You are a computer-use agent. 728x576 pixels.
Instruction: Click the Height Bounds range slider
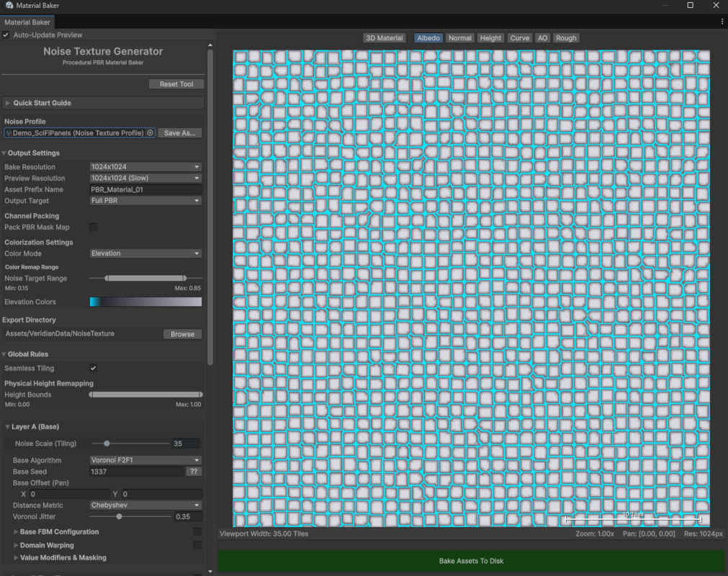[145, 395]
